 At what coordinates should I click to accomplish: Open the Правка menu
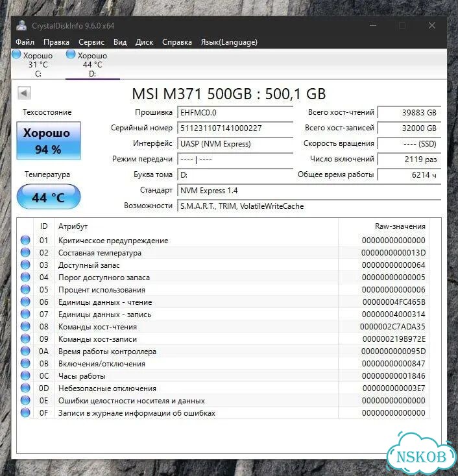point(56,42)
